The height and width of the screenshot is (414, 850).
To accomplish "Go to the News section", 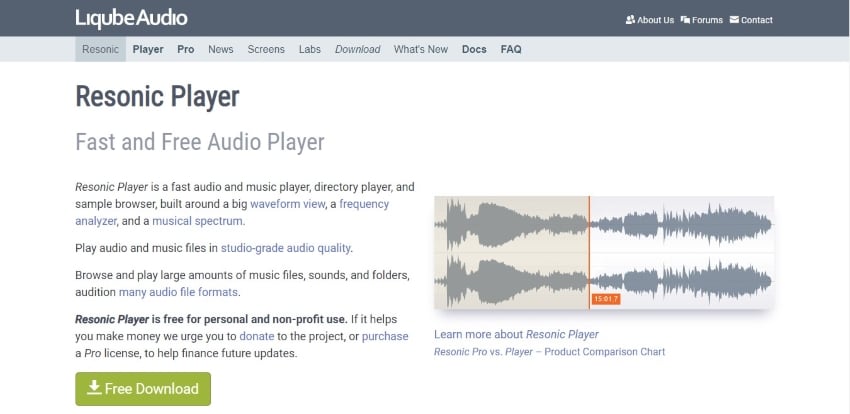I will pyautogui.click(x=221, y=49).
